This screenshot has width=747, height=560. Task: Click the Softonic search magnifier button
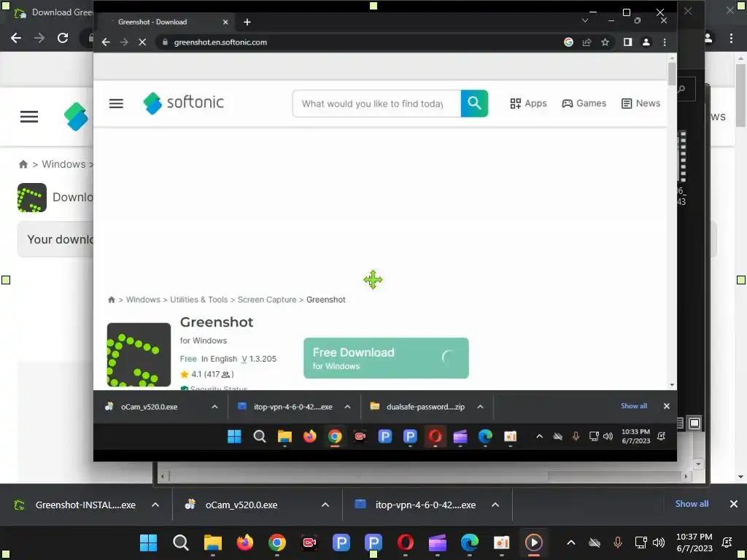474,104
